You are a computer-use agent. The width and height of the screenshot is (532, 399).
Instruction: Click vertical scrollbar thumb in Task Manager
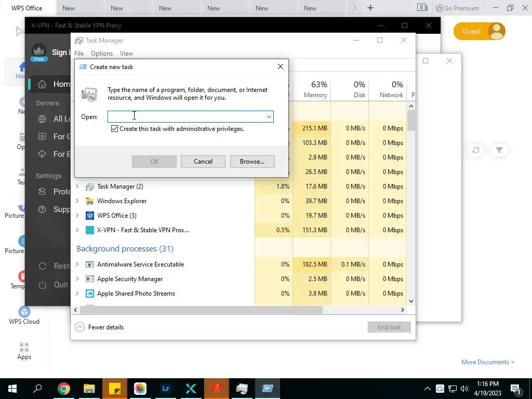tap(411, 121)
